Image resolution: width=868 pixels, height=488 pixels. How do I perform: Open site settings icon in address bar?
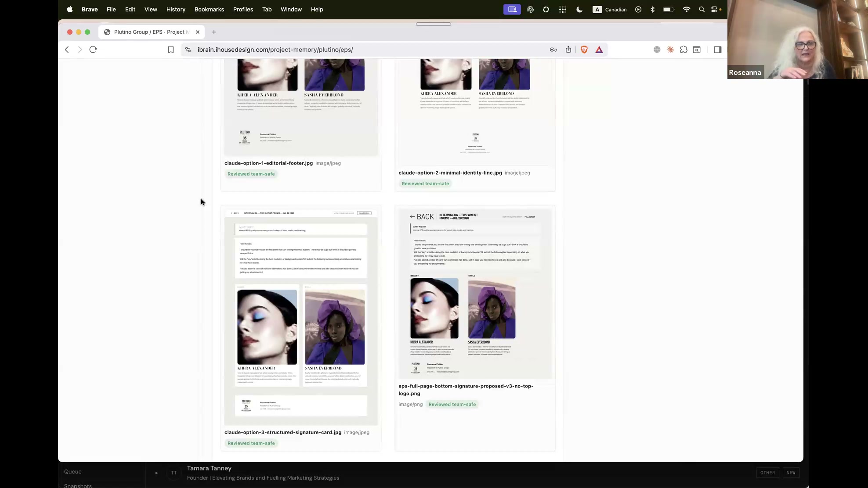click(x=188, y=50)
